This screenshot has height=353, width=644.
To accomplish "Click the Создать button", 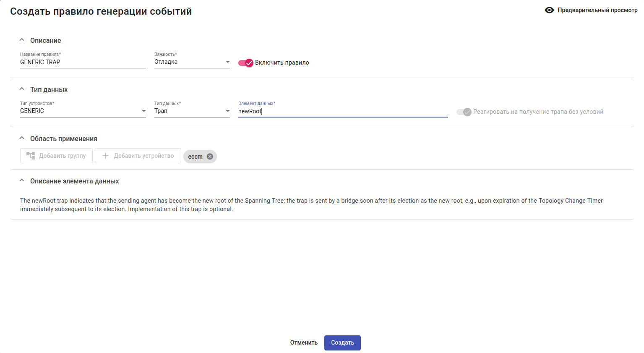I will [x=342, y=343].
